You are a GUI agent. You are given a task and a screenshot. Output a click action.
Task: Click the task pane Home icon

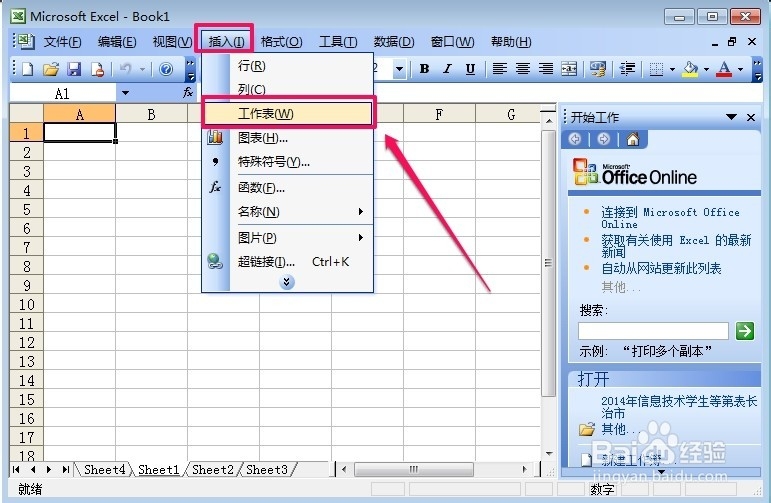(633, 140)
